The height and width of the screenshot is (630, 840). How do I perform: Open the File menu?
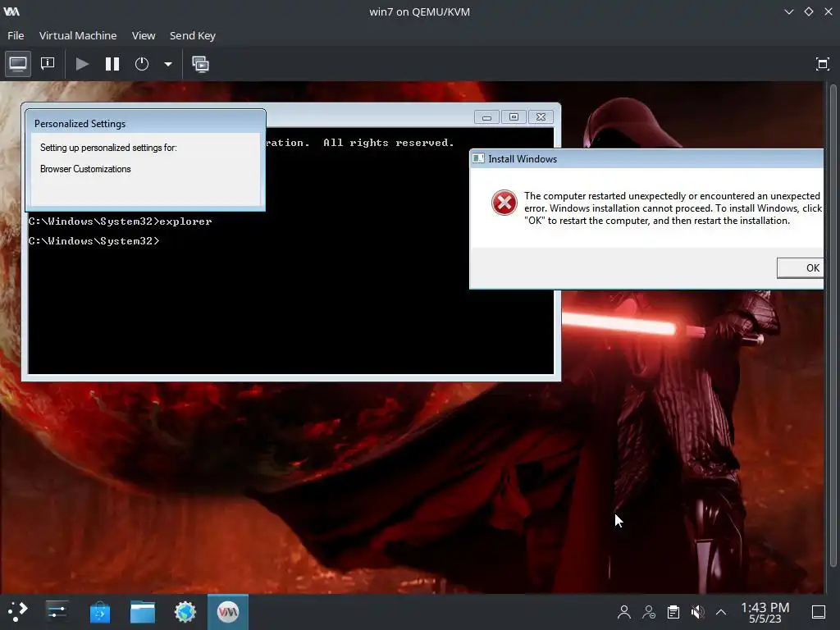16,35
